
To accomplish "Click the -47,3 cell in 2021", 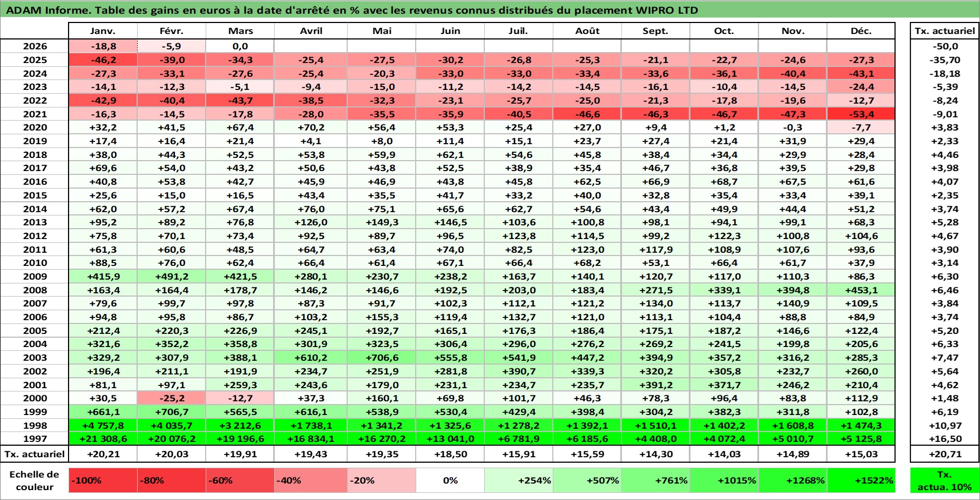I will pos(793,114).
